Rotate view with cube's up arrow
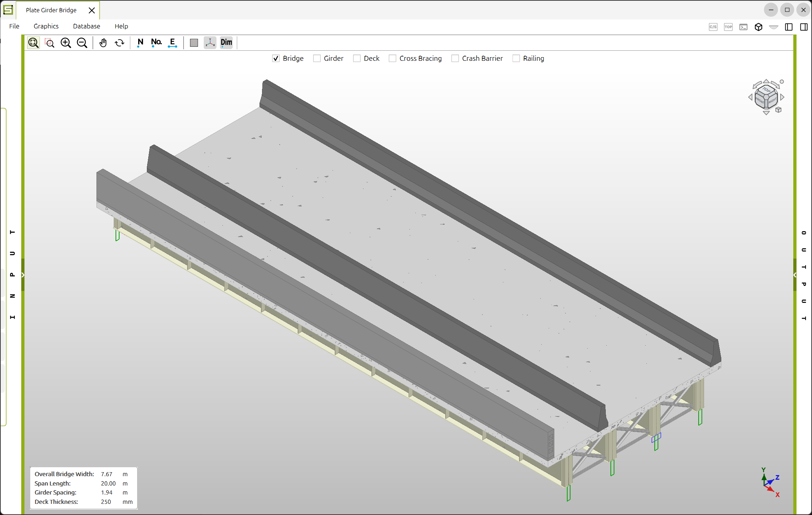 (x=766, y=81)
